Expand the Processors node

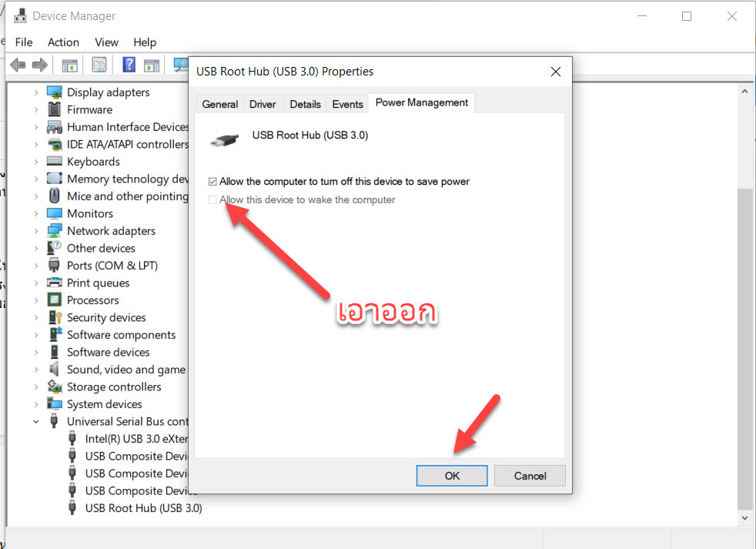[x=35, y=300]
